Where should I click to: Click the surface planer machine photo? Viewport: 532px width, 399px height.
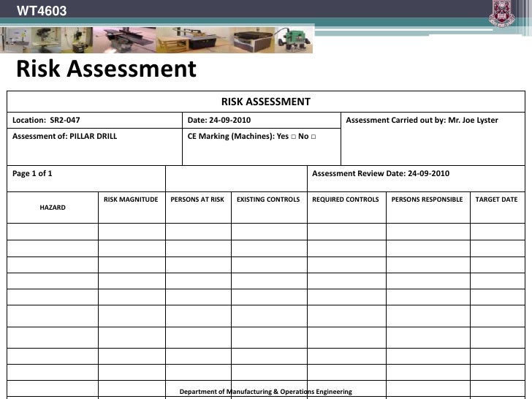tap(124, 40)
